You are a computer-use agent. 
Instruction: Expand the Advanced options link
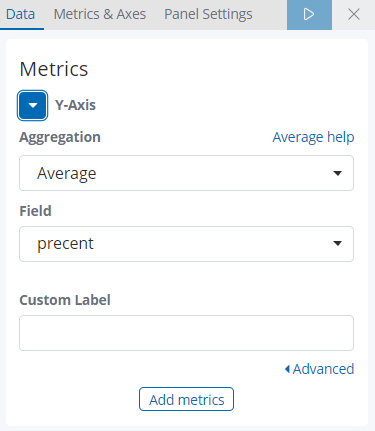tap(323, 369)
